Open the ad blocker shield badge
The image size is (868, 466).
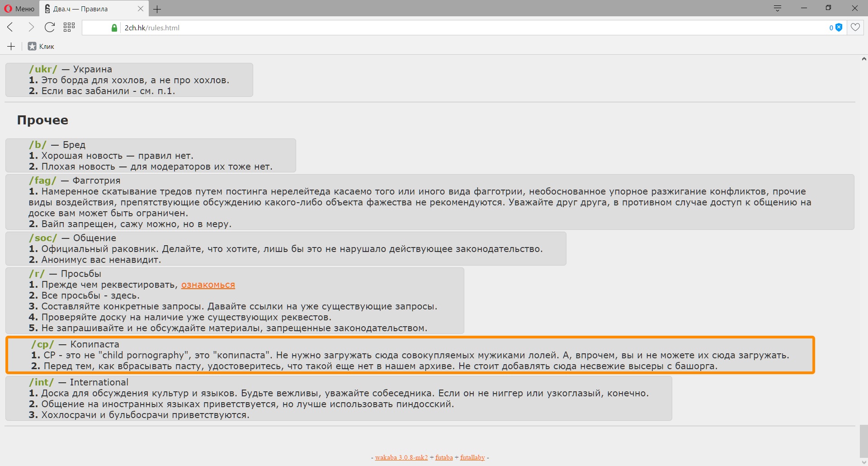click(x=836, y=28)
